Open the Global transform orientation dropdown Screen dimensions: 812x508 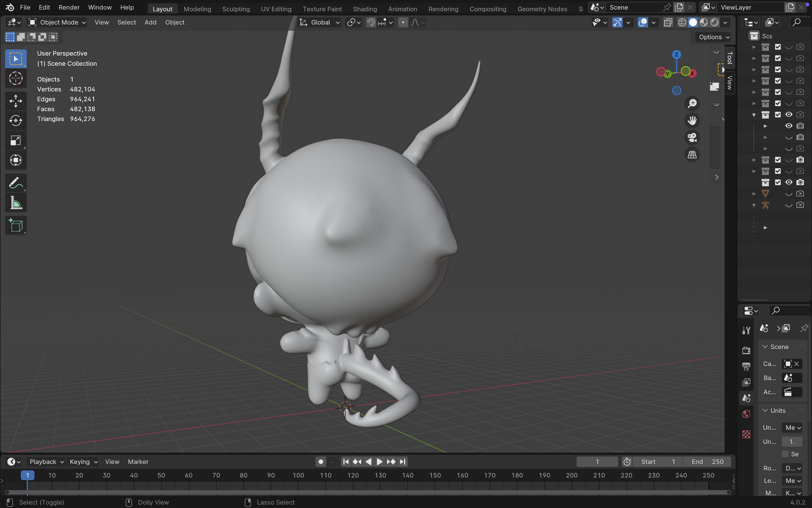pyautogui.click(x=320, y=23)
